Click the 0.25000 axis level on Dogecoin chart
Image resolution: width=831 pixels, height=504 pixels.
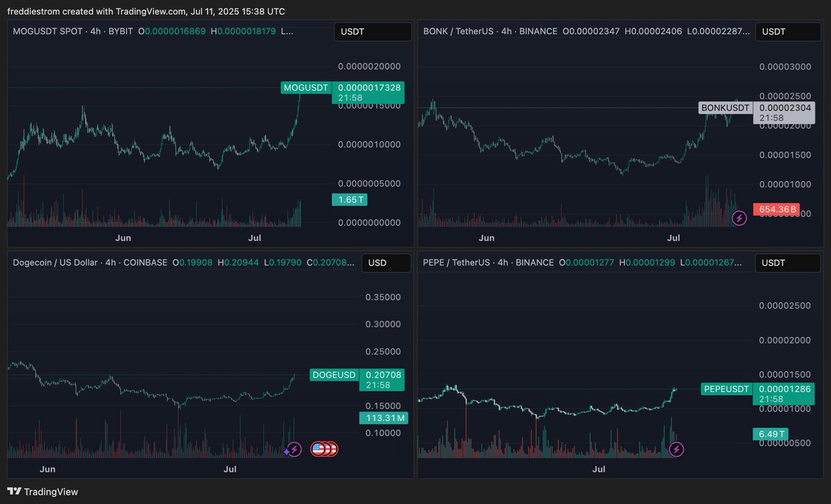point(383,352)
